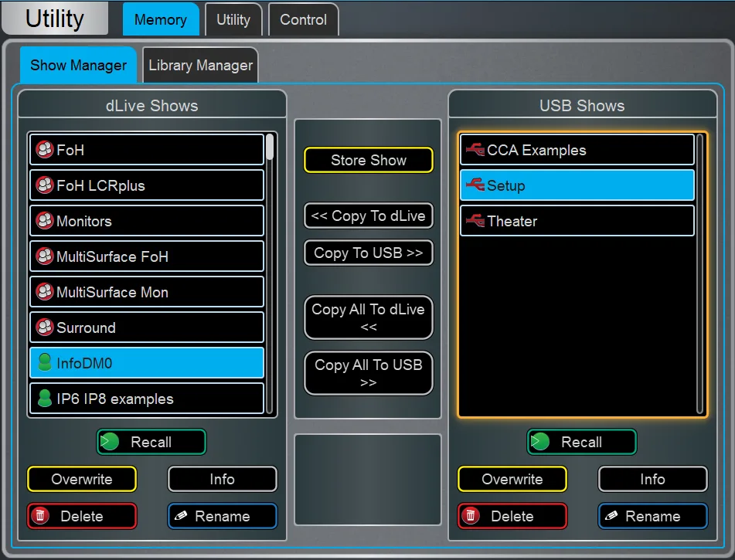Click the template icon beside Monitors
735x560 pixels.
(45, 221)
